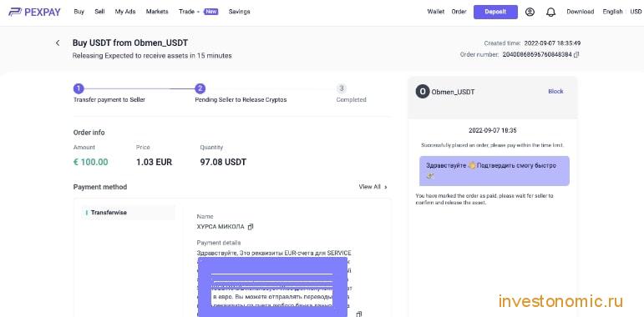Click the Deposit button
This screenshot has width=644, height=317.
point(495,12)
